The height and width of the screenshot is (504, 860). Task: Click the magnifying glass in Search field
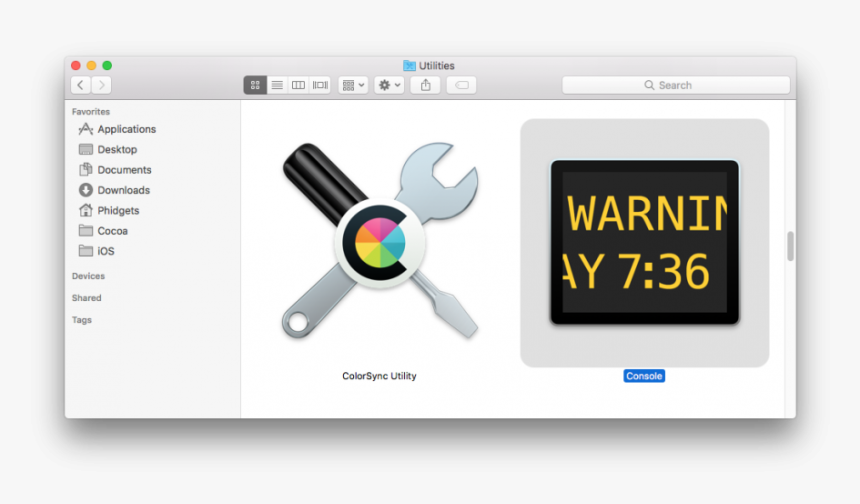[x=649, y=85]
